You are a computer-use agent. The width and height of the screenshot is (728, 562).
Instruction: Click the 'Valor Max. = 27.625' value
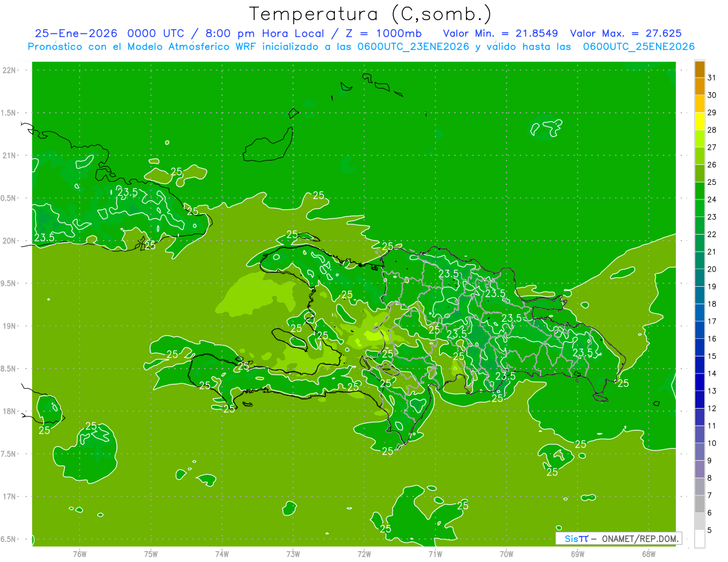tap(625, 33)
